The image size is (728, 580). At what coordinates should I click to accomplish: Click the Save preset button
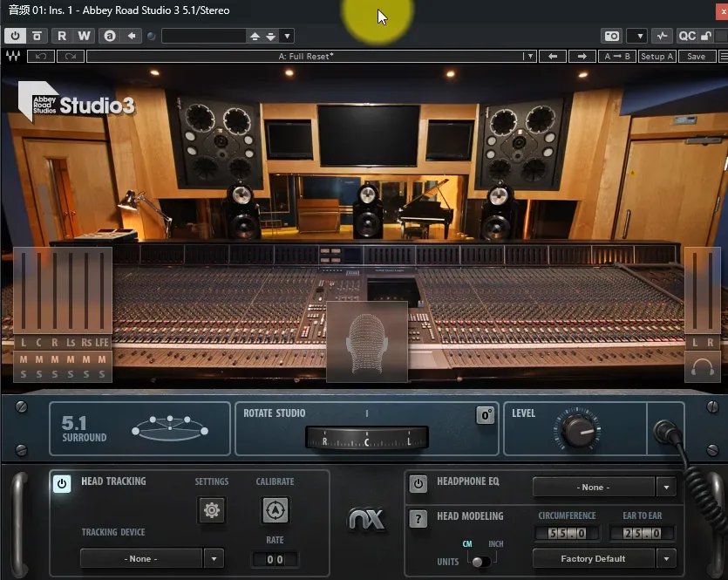[x=696, y=57]
